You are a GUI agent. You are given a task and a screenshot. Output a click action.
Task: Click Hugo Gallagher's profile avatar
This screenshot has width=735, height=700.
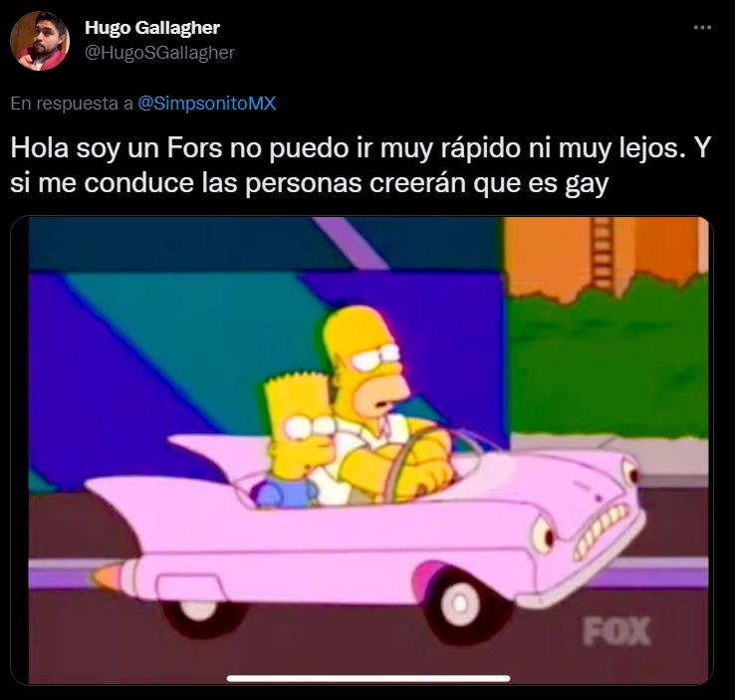[x=40, y=41]
